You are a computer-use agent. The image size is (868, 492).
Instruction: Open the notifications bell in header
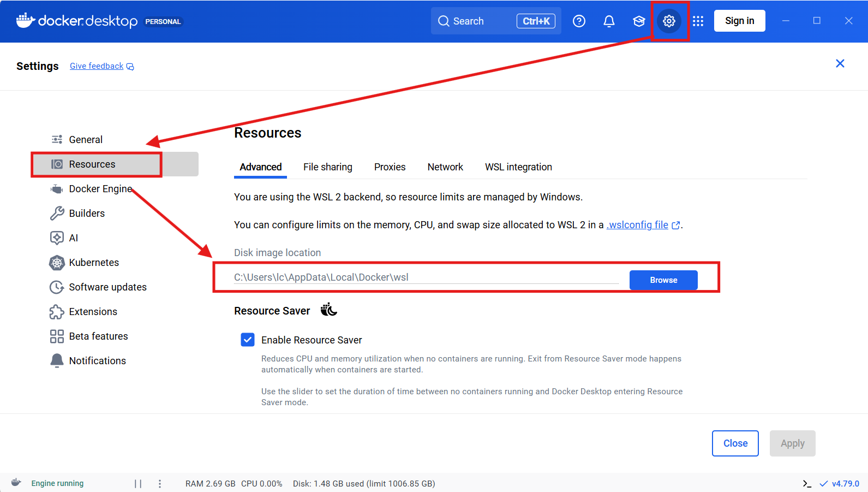[609, 21]
